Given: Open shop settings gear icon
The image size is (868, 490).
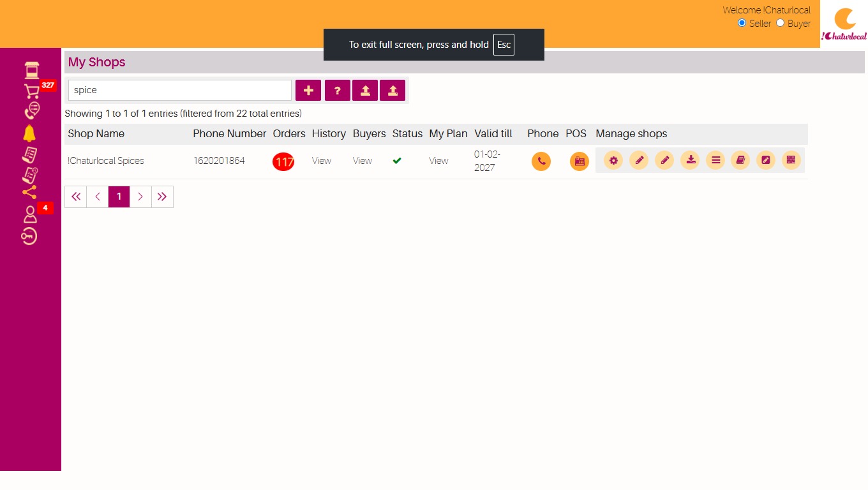Looking at the screenshot, I should click(x=613, y=161).
